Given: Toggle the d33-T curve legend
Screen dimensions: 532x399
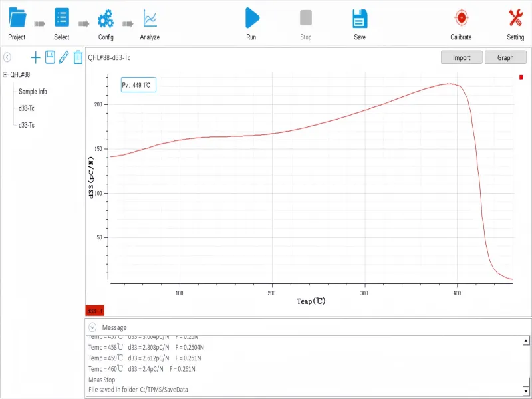Looking at the screenshot, I should click(x=94, y=310).
